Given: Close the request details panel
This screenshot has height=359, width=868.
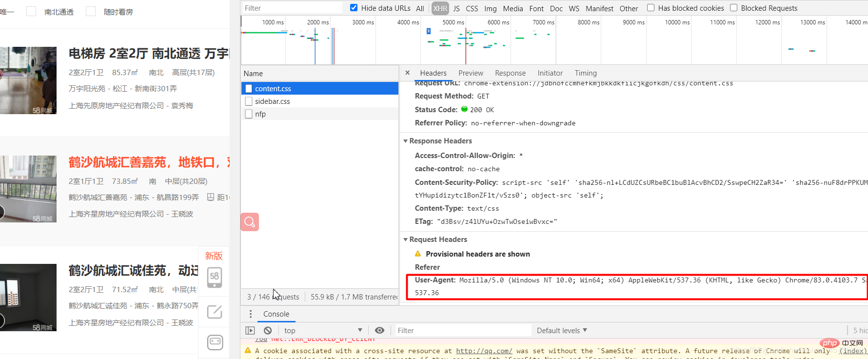Looking at the screenshot, I should pyautogui.click(x=408, y=73).
